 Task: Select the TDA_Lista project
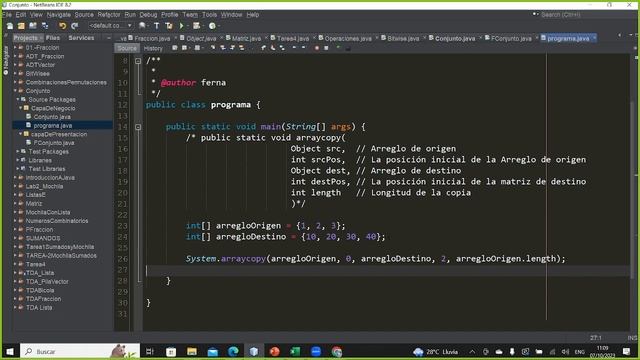coord(40,273)
